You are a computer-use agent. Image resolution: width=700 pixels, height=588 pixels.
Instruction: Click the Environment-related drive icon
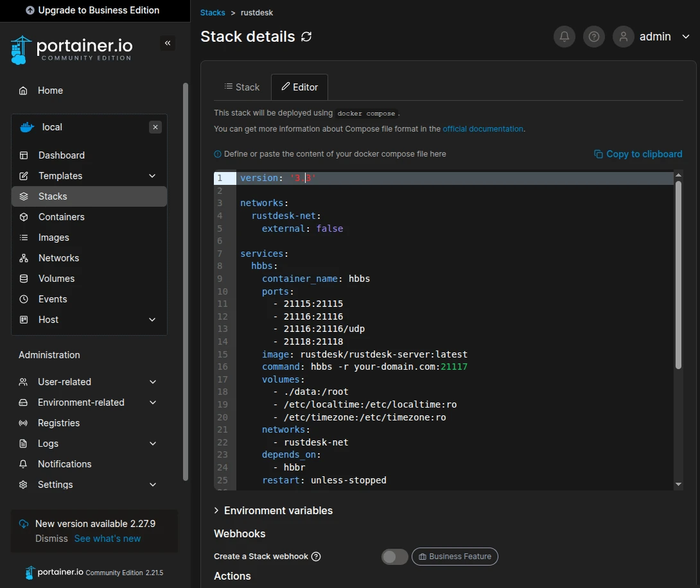[x=23, y=402]
